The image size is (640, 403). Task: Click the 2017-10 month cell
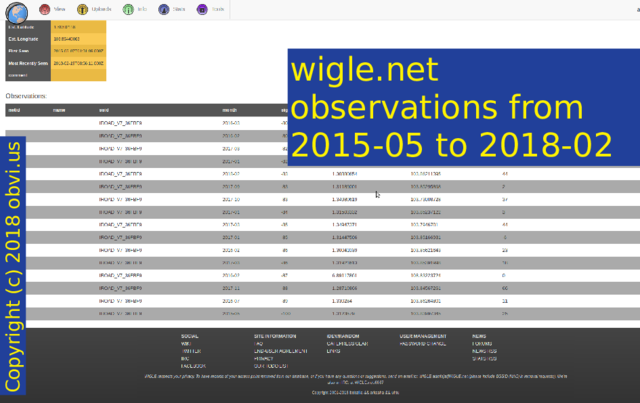(x=231, y=200)
